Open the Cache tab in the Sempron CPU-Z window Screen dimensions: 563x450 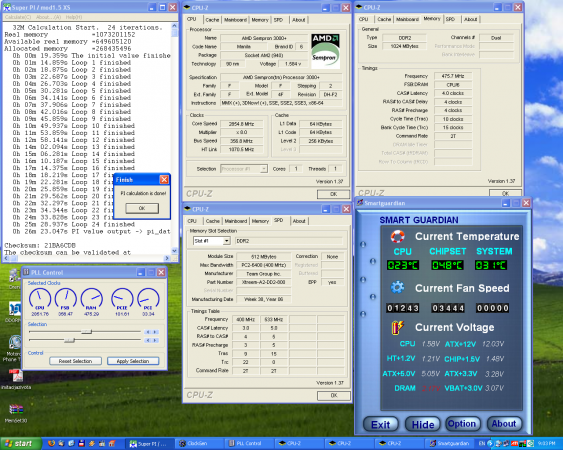[212, 20]
